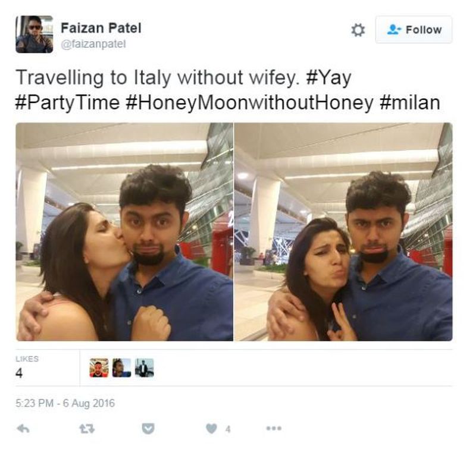Click the reply arrow icon

(x=23, y=428)
